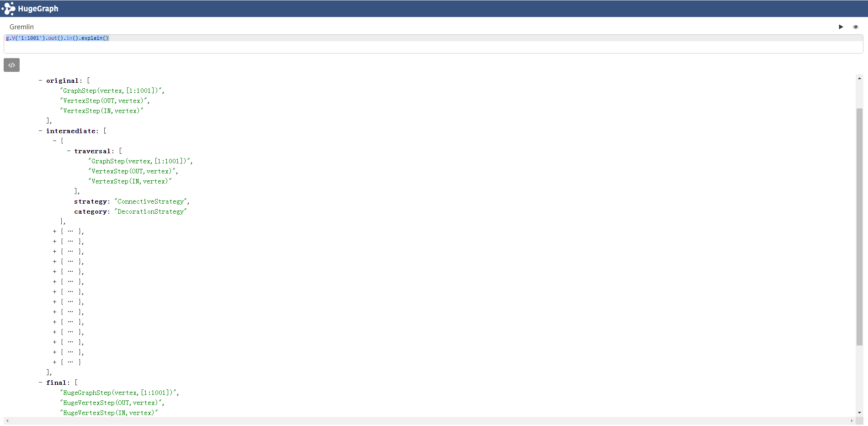Click into the Gremlin query editor

pos(433,44)
